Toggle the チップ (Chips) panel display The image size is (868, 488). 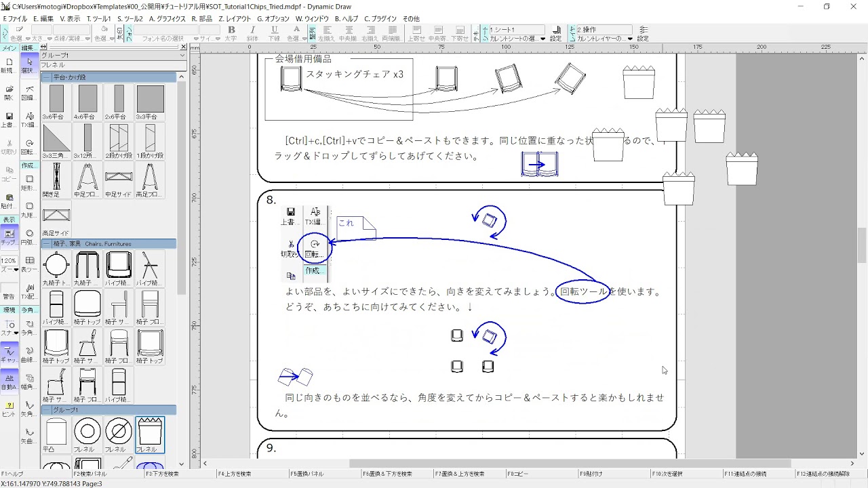9,237
